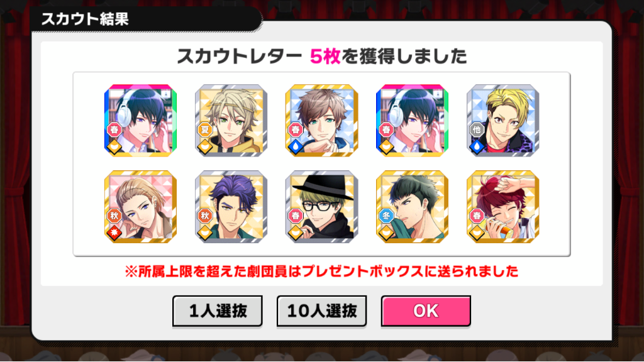Click the スカウト結果 title header
The width and height of the screenshot is (644, 362).
coord(85,19)
